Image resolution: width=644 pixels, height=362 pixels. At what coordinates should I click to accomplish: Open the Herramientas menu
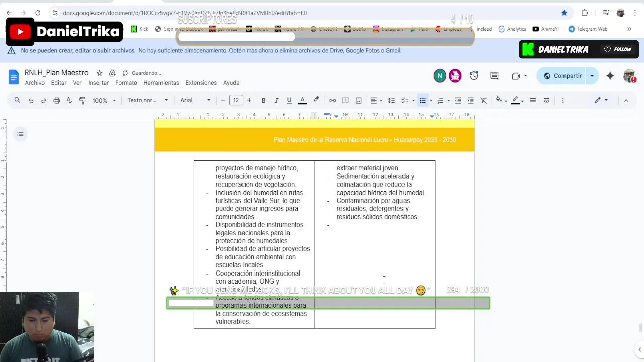[x=161, y=83]
